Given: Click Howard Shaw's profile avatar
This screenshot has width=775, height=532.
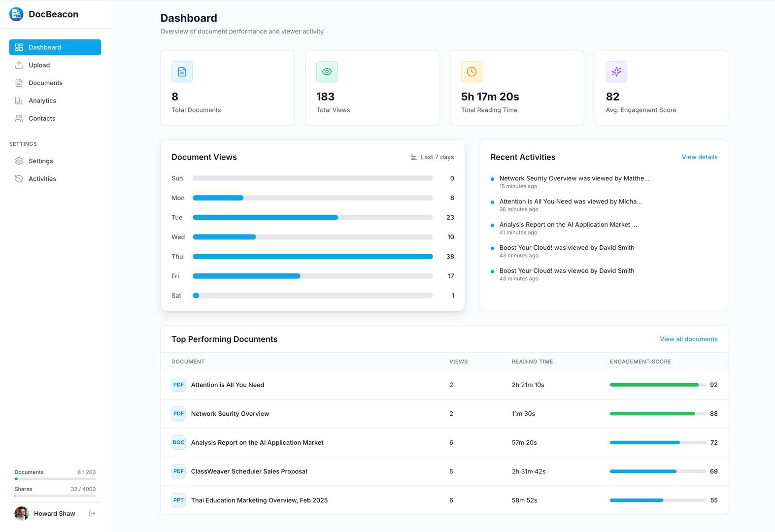Looking at the screenshot, I should (22, 513).
